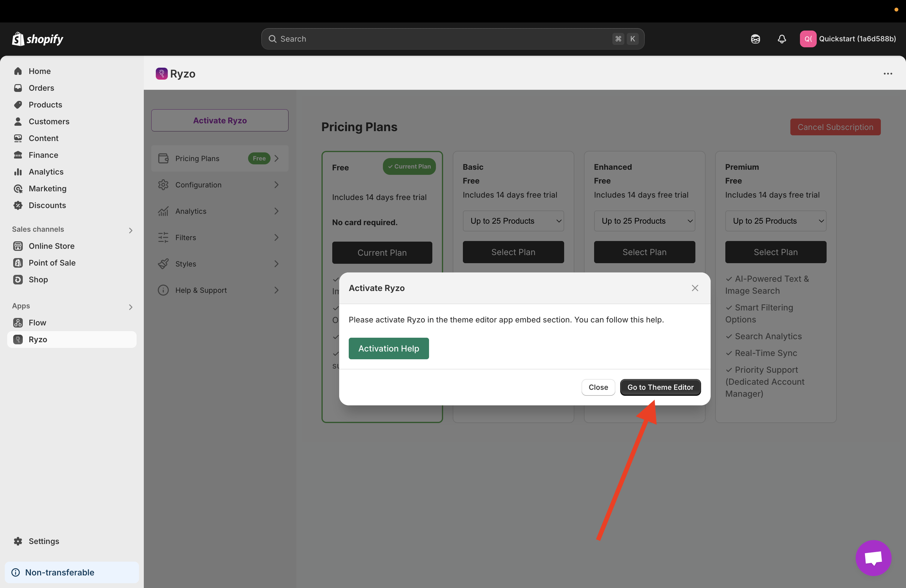Select Plan for the Basic tier
This screenshot has height=588, width=906.
513,252
